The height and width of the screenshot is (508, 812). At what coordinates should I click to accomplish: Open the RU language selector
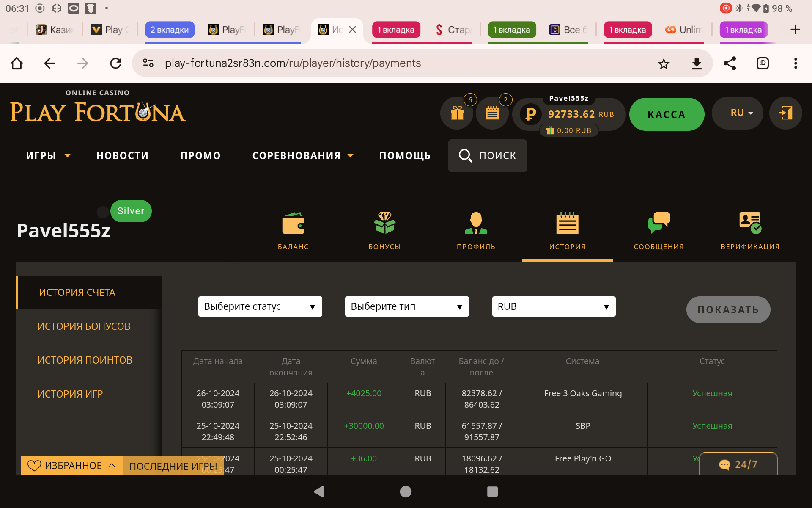click(x=737, y=113)
